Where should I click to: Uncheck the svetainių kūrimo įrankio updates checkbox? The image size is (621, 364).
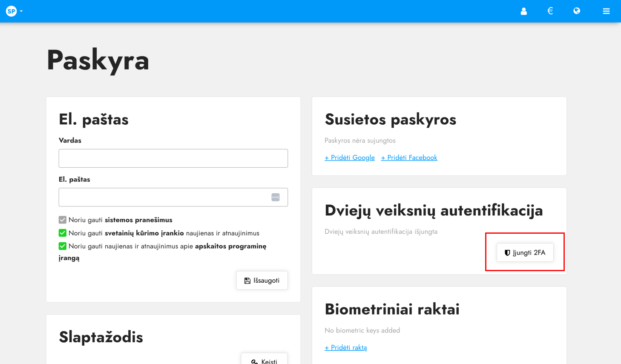[x=62, y=232]
